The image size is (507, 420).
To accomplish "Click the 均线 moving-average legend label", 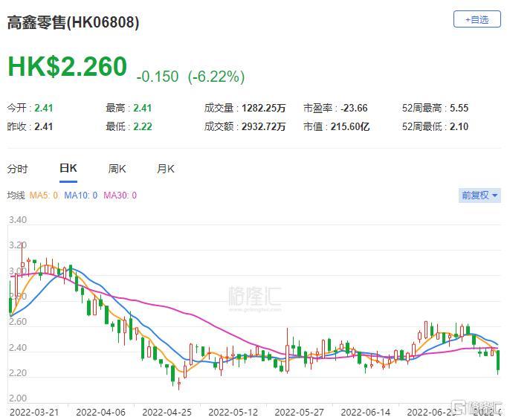I will (x=16, y=196).
